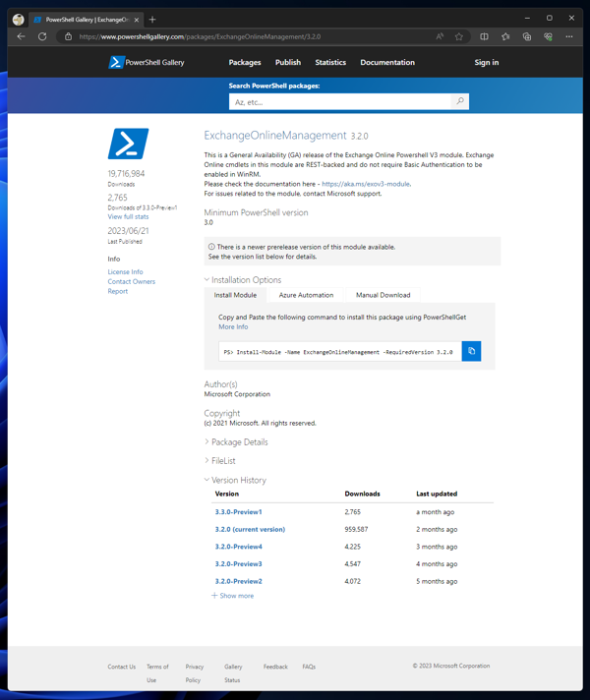
Task: Open FAQs footer link
Action: [309, 667]
